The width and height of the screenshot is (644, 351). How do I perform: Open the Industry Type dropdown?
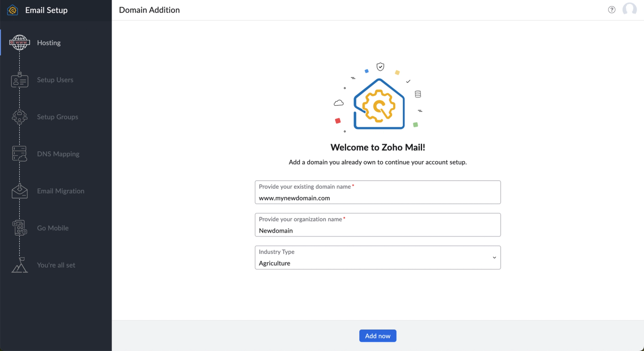pyautogui.click(x=378, y=258)
